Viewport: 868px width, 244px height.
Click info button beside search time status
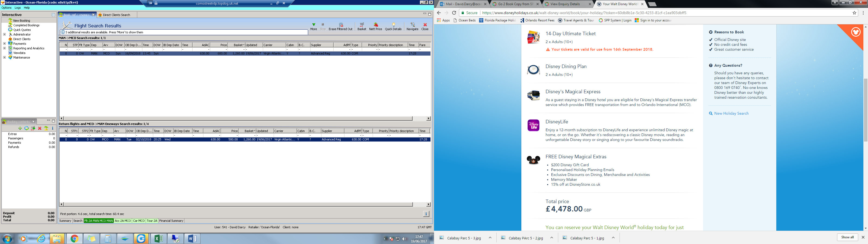click(x=426, y=214)
